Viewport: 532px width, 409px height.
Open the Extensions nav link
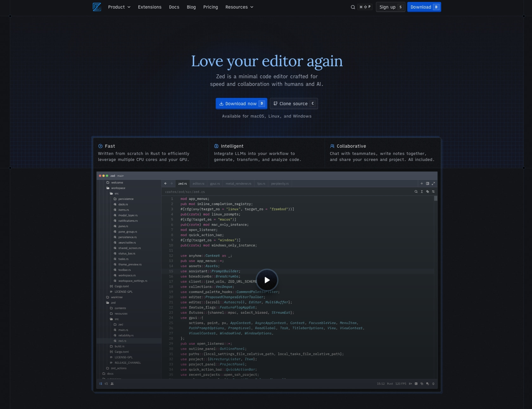[149, 7]
